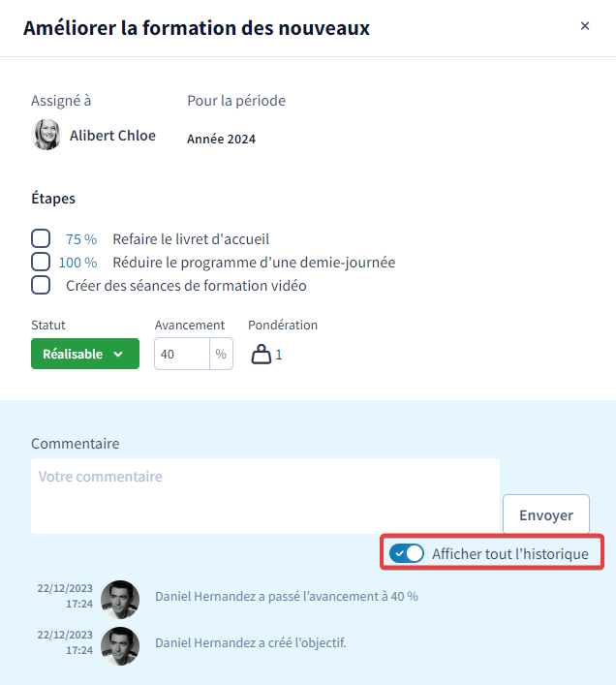Image resolution: width=616 pixels, height=685 pixels.
Task: Open the Réalisable status dropdown
Action: 85,354
